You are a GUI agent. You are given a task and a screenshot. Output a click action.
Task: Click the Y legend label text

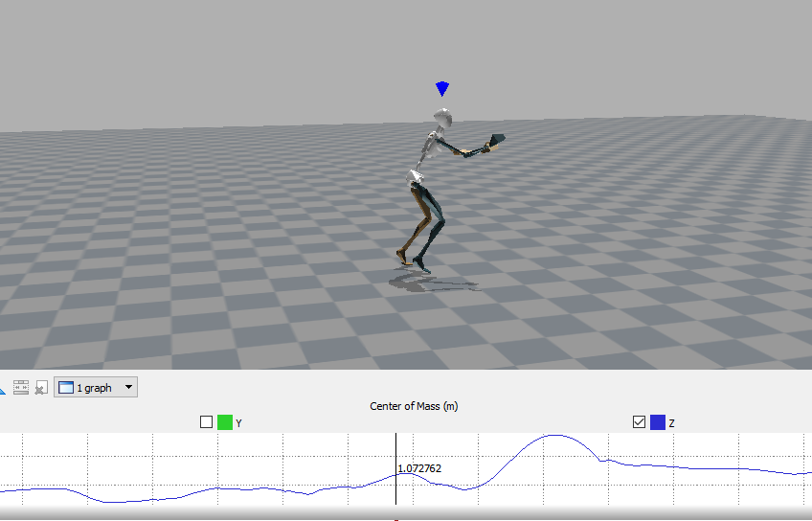(238, 423)
